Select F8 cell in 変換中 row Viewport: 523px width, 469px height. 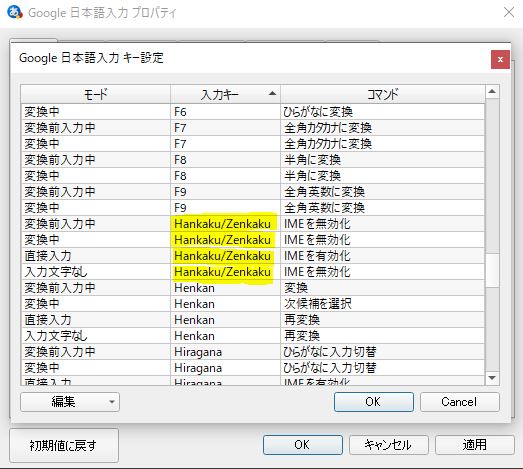click(225, 176)
